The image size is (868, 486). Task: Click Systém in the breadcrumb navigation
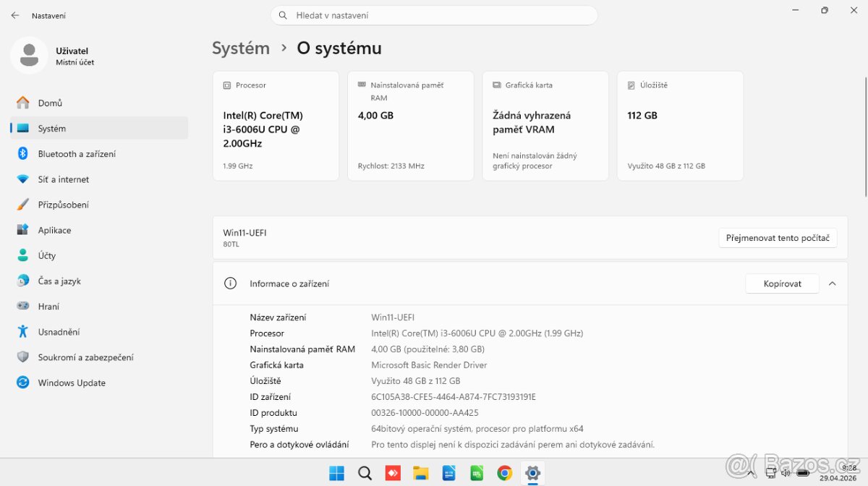241,48
